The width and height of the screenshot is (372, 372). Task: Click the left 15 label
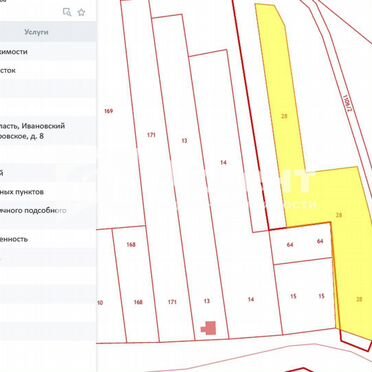293,296
